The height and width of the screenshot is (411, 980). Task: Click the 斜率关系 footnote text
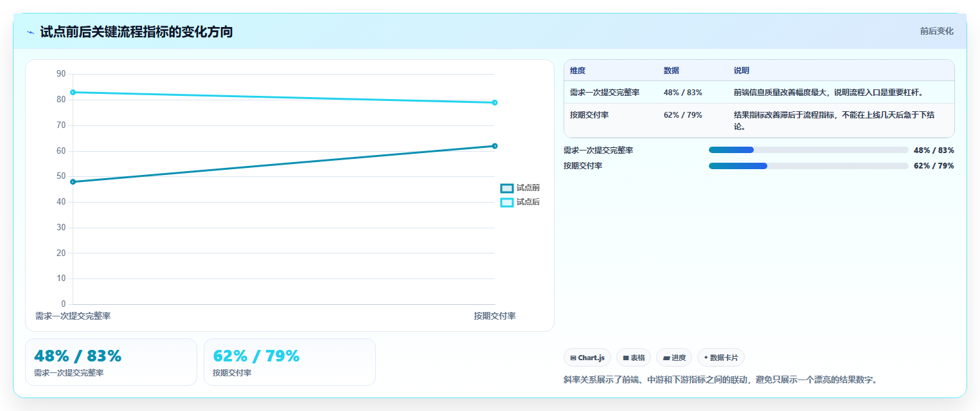pos(720,380)
